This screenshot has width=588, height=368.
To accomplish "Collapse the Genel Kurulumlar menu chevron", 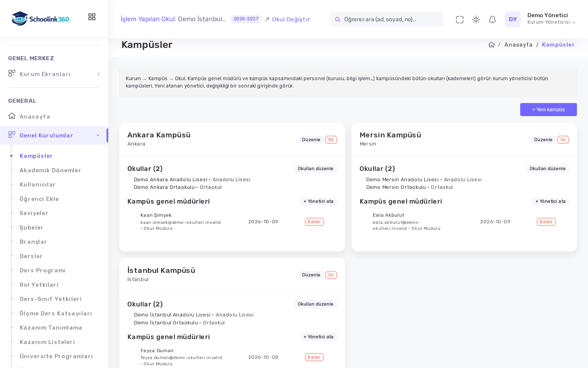I will tap(98, 135).
